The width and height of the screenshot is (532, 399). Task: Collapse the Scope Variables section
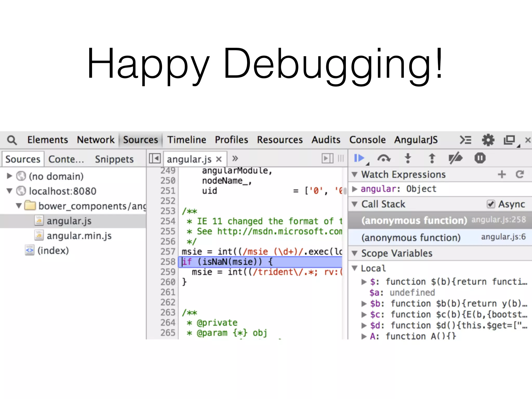click(355, 253)
